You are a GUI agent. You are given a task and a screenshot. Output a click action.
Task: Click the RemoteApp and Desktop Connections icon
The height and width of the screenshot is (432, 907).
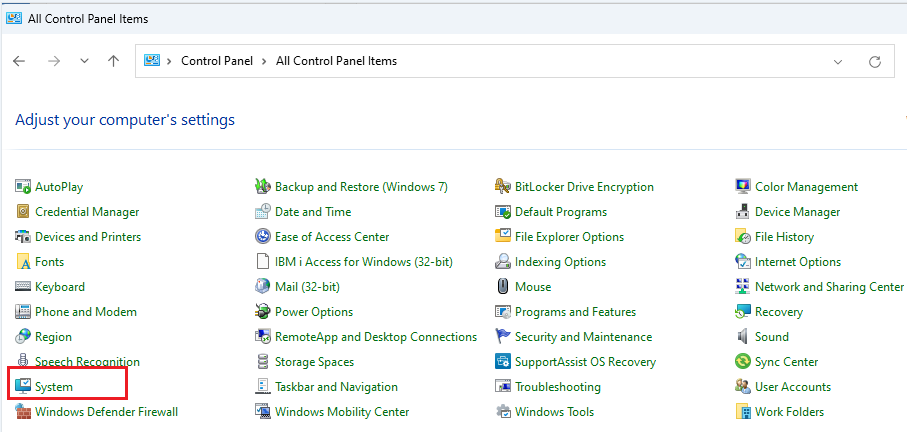263,337
